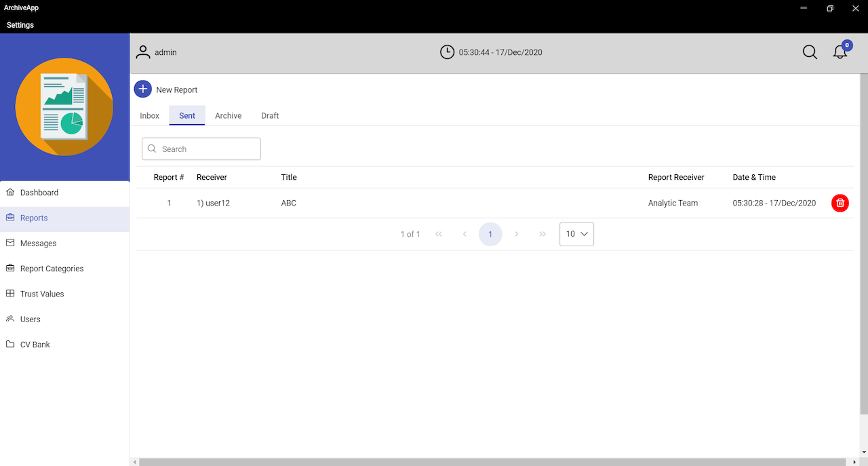Open CV Bank in the sidebar
The width and height of the screenshot is (868, 466).
coord(35,345)
